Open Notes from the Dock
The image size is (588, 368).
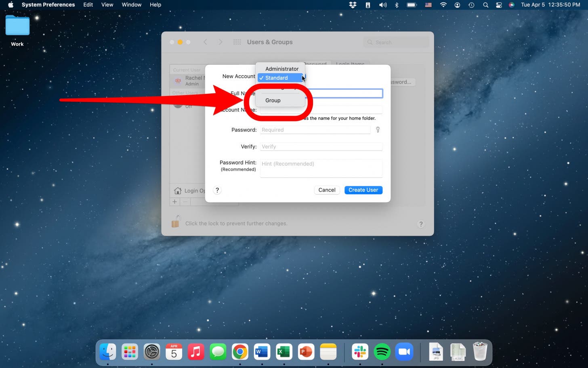328,352
